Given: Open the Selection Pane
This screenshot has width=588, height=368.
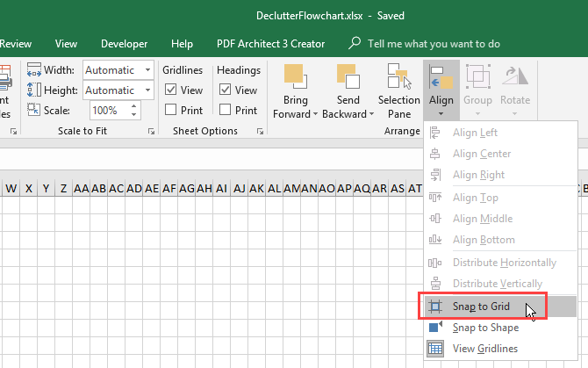Looking at the screenshot, I should (399, 78).
